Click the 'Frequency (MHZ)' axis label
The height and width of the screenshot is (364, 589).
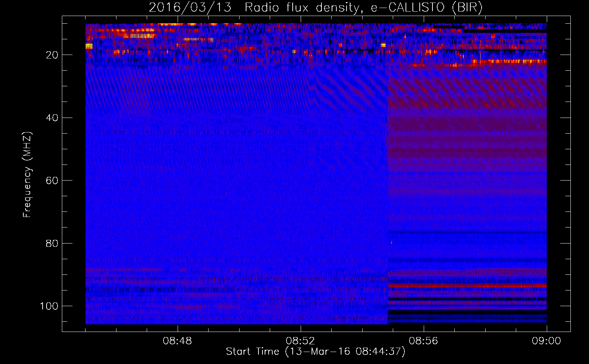[27, 175]
